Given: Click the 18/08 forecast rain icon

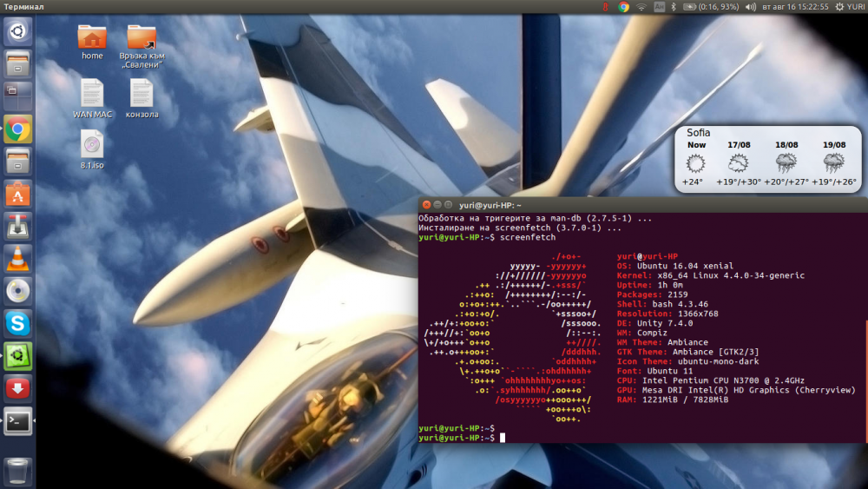Looking at the screenshot, I should [786, 163].
